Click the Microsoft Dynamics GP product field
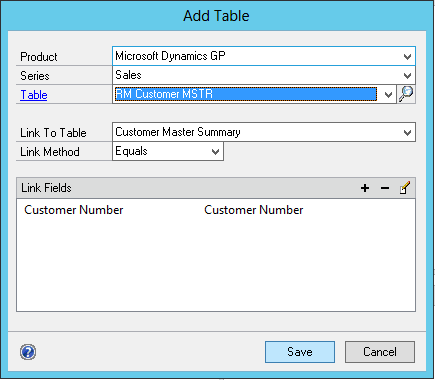Viewport: 435px width, 380px height. pos(264,56)
